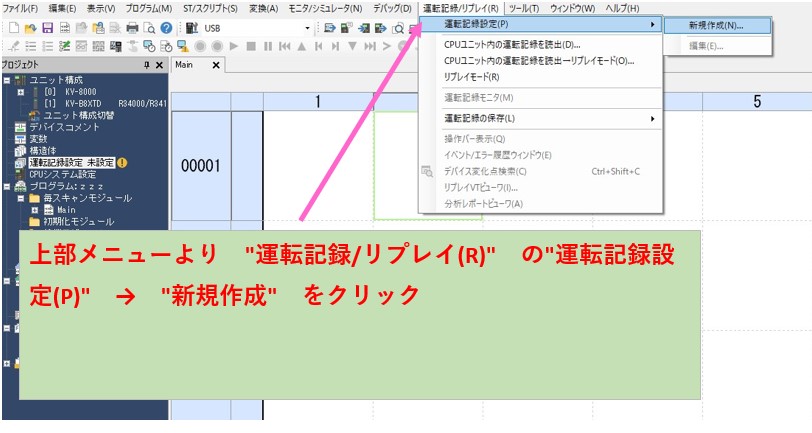Select CPUシステム設定 in project tree
The image size is (812, 433).
62,174
